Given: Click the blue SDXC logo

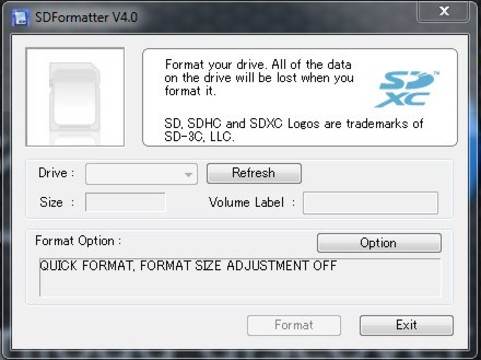Looking at the screenshot, I should point(407,89).
